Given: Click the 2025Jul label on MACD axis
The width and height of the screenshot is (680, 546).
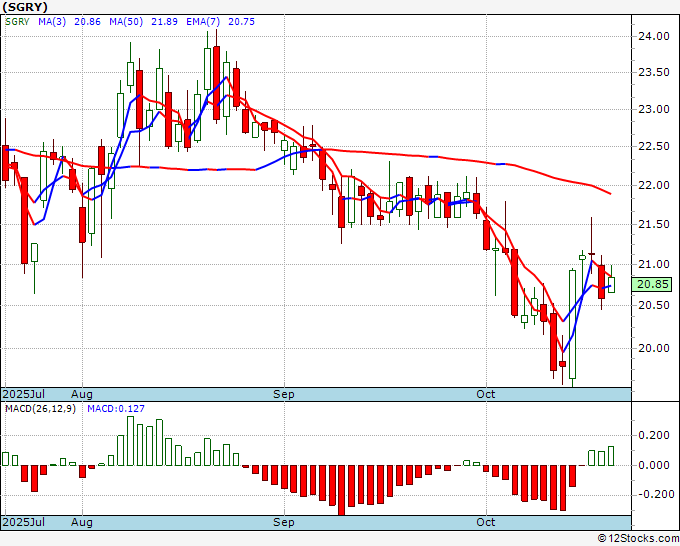Looking at the screenshot, I should pyautogui.click(x=24, y=522).
